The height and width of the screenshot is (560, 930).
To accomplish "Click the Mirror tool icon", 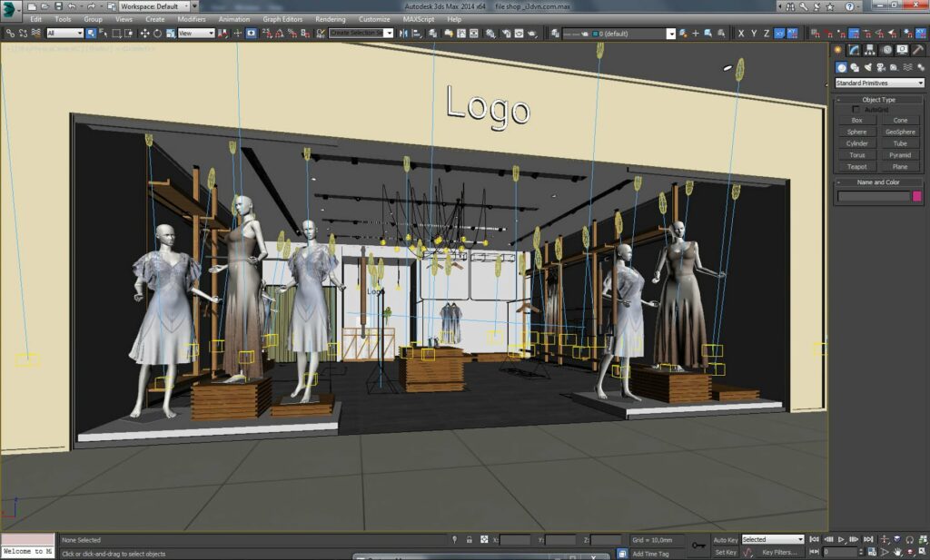I will [x=403, y=34].
